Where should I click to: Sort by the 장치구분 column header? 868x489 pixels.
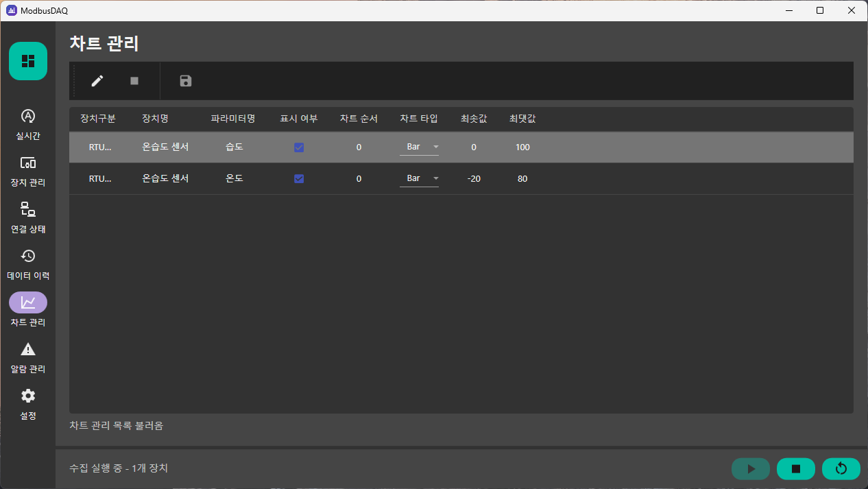[98, 119]
